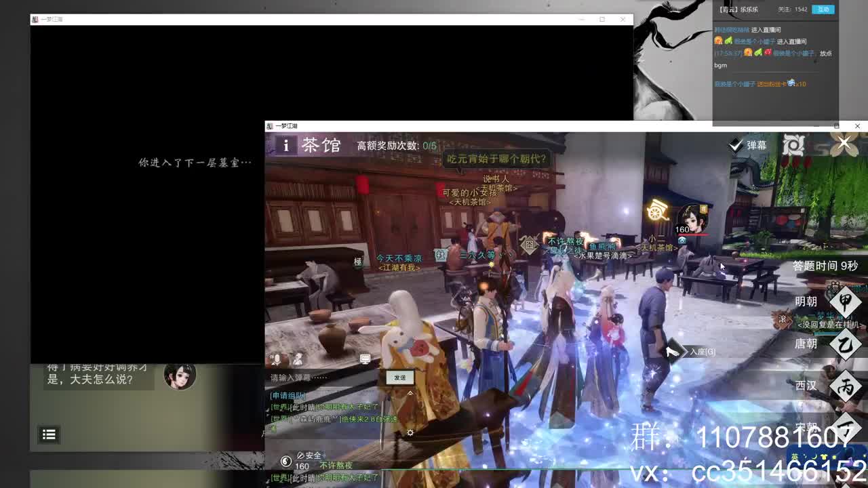The height and width of the screenshot is (488, 868).
Task: Click the 申请组队 chat link
Action: pyautogui.click(x=288, y=395)
